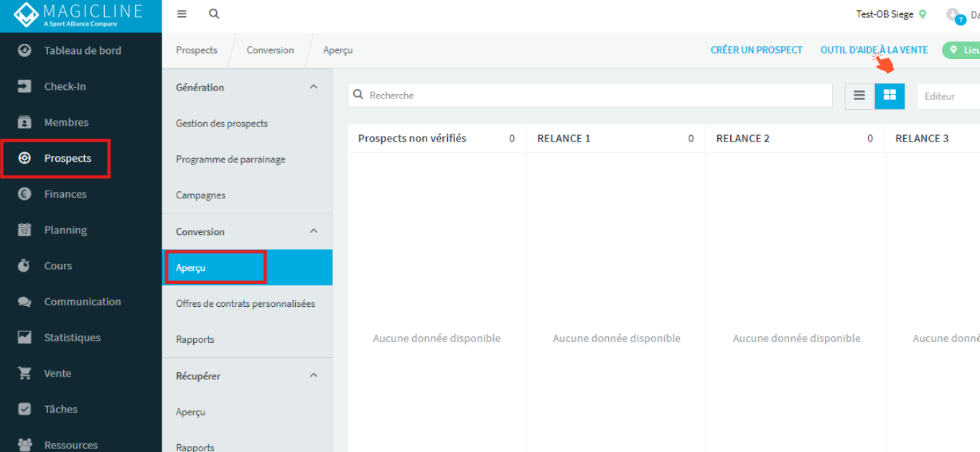Click the Tâches checkmark icon
The image size is (980, 452).
pos(24,409)
